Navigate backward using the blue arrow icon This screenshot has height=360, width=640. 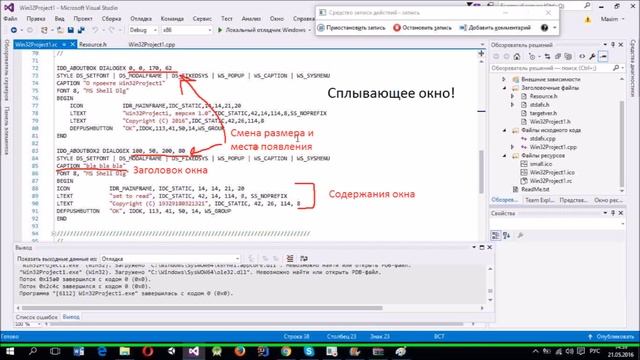click(x=13, y=30)
